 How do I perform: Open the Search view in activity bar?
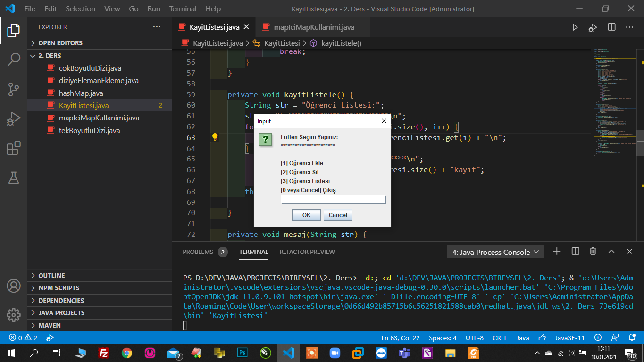(14, 59)
